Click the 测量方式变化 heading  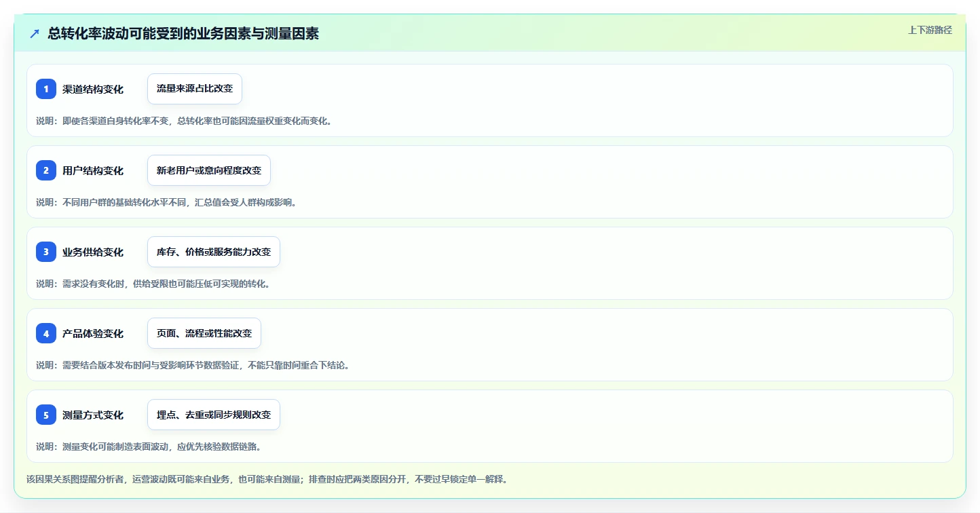tap(93, 415)
